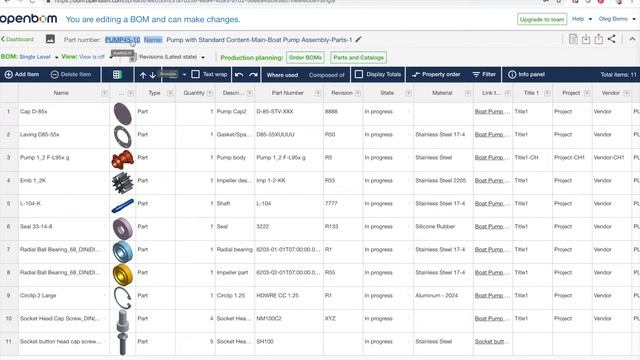This screenshot has width=640, height=360.
Task: Click the share icon
Action: click(x=611, y=39)
